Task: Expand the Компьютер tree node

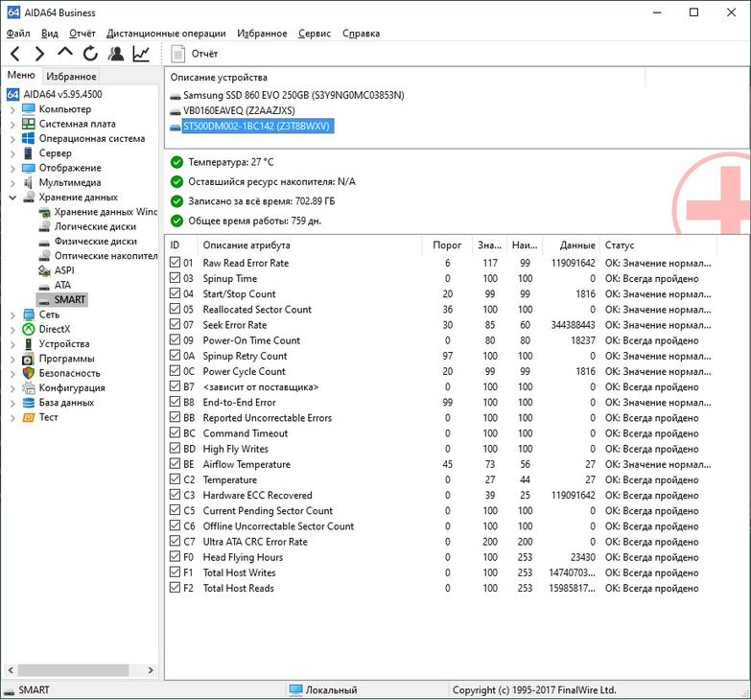Action: (12, 109)
